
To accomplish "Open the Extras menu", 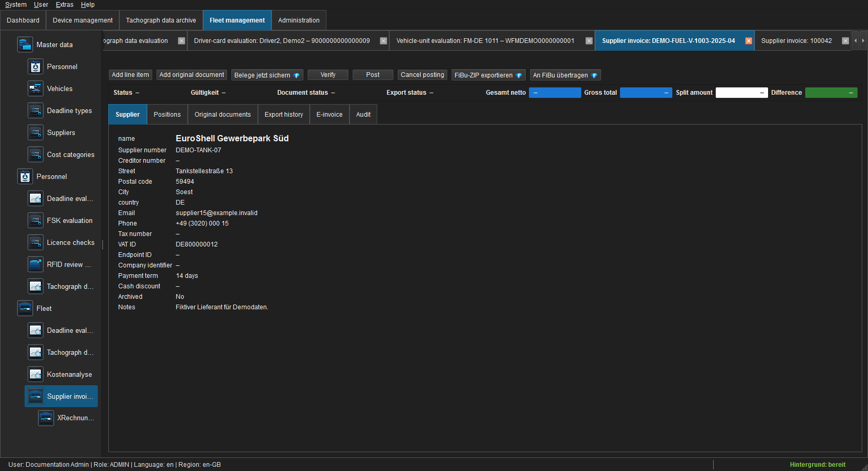I will pos(64,5).
